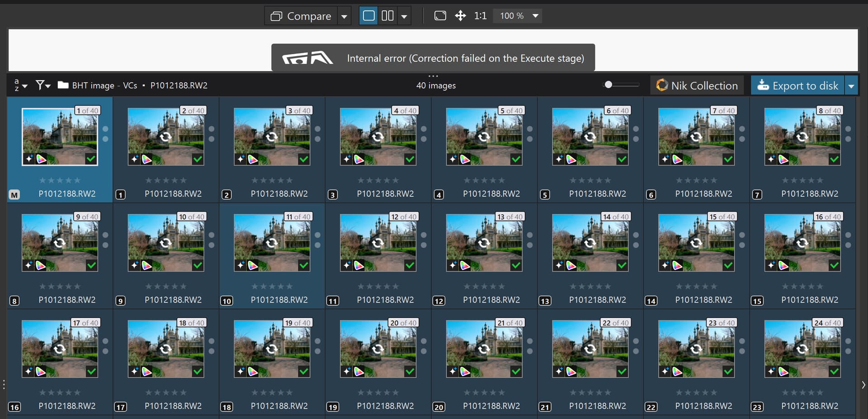Click the BHT image folder icon

pyautogui.click(x=63, y=85)
